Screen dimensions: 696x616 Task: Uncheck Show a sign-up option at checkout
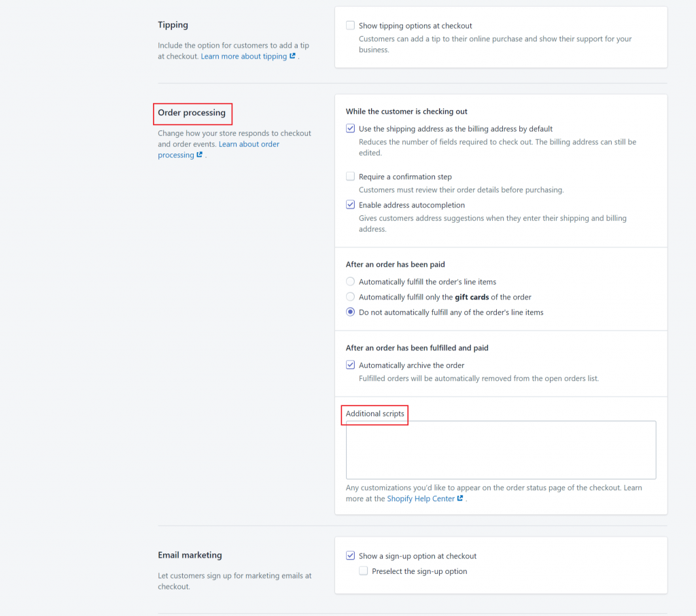351,556
